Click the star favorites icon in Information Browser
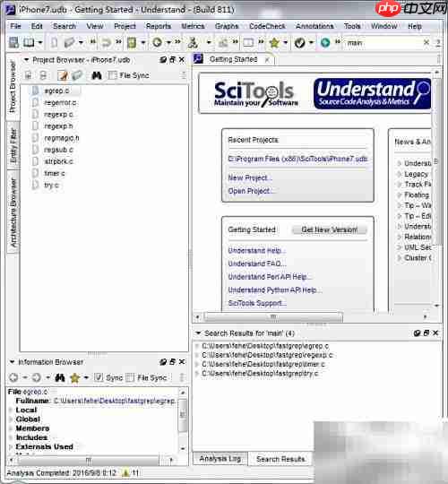Image resolution: width=448 pixels, height=484 pixels. (74, 377)
